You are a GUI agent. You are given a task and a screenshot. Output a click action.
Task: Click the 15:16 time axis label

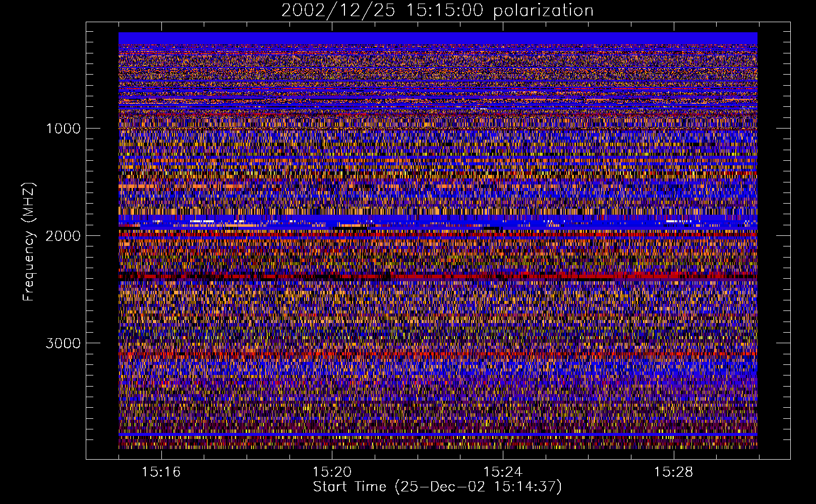point(161,472)
